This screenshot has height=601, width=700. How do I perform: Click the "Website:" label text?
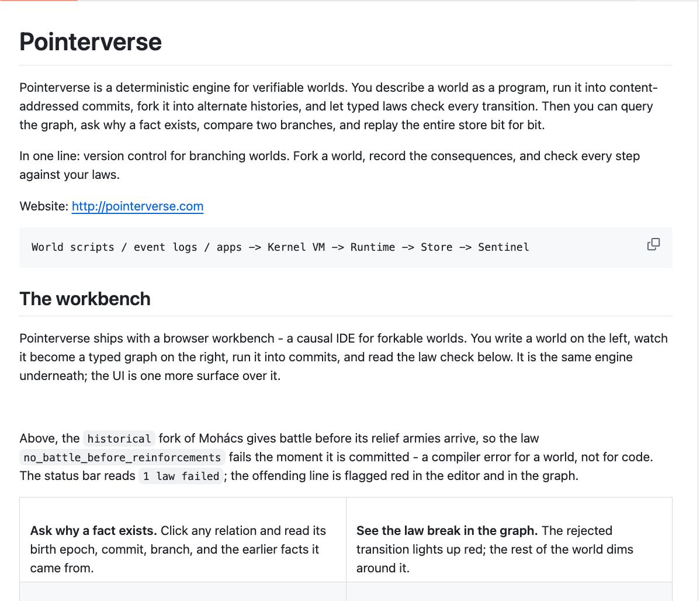pyautogui.click(x=44, y=206)
